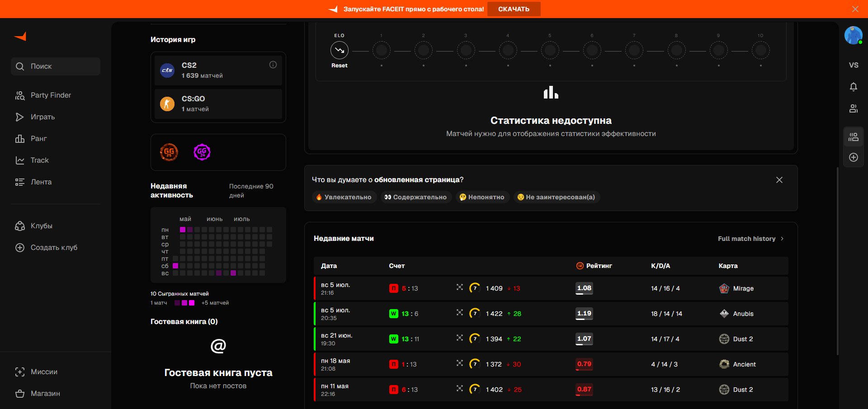Viewport: 868px width, 409px height.
Task: Choose the Содержательно feedback option
Action: point(416,197)
